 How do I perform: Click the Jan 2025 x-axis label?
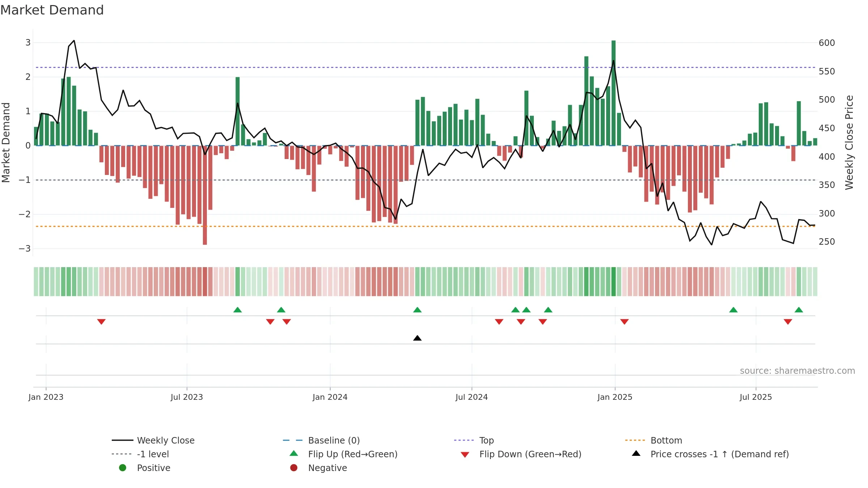615,397
